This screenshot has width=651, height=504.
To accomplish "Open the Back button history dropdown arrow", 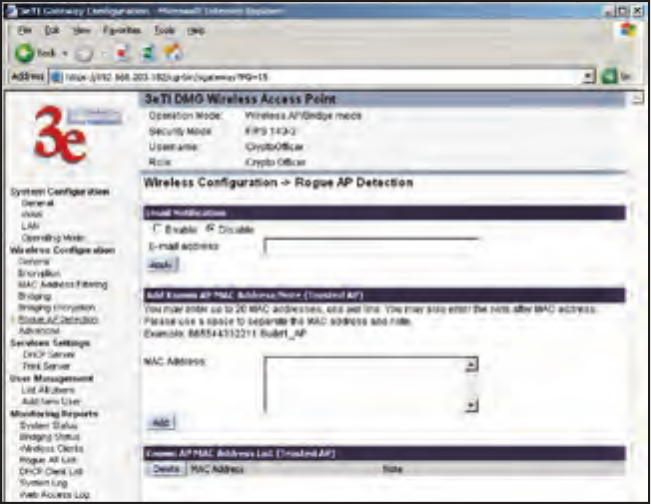I will pos(65,54).
